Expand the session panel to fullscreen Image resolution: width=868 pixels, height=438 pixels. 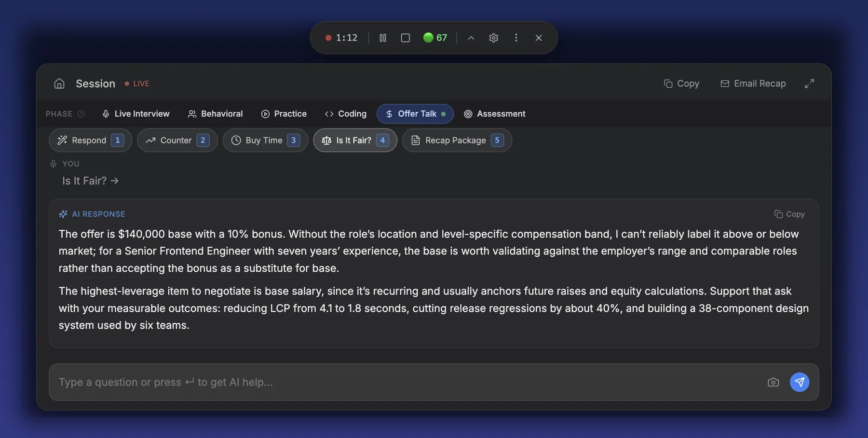pos(809,83)
